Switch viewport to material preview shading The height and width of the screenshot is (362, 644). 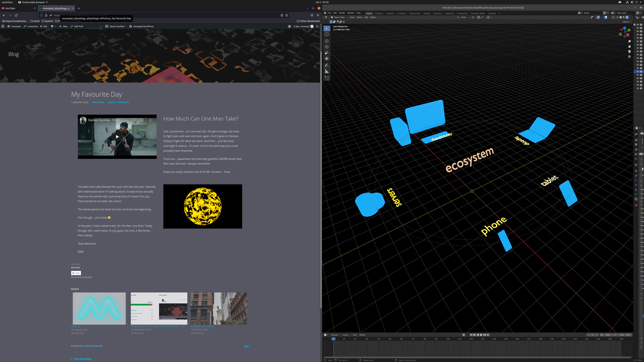pyautogui.click(x=624, y=17)
